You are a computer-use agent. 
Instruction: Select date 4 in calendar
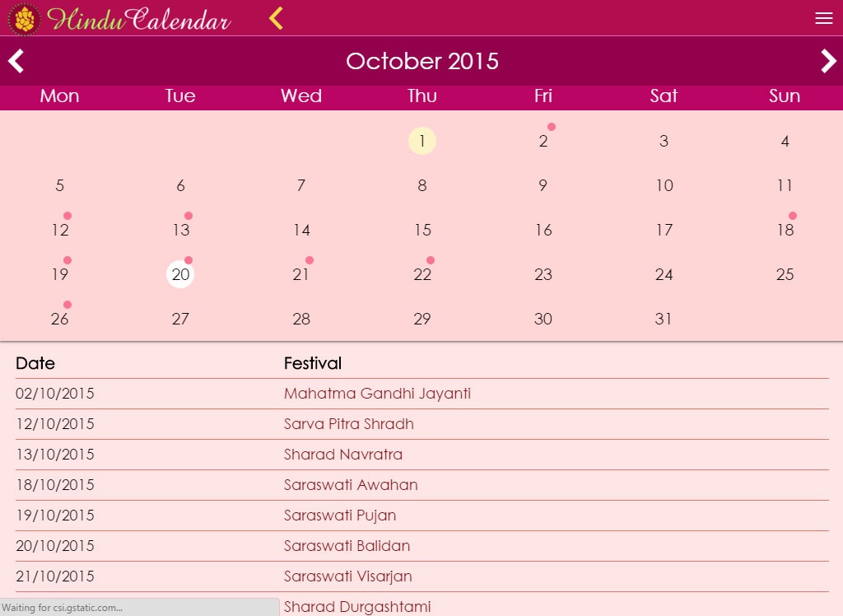[x=785, y=141]
